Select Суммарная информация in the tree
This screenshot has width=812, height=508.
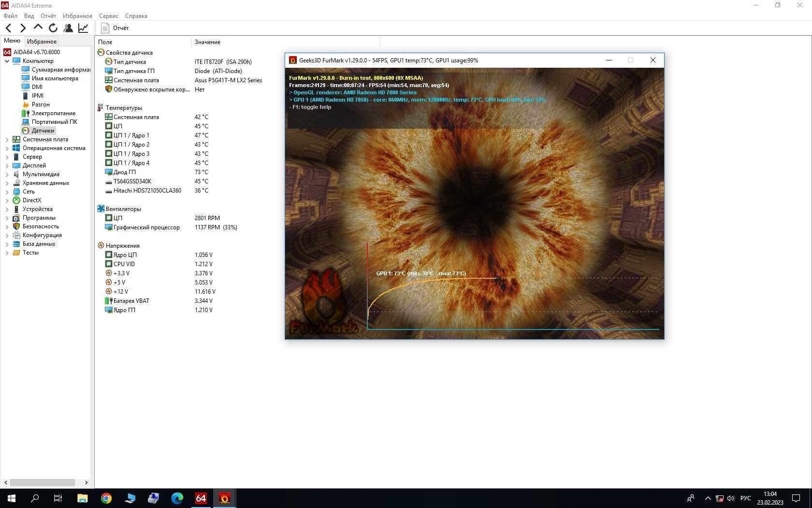pyautogui.click(x=61, y=70)
